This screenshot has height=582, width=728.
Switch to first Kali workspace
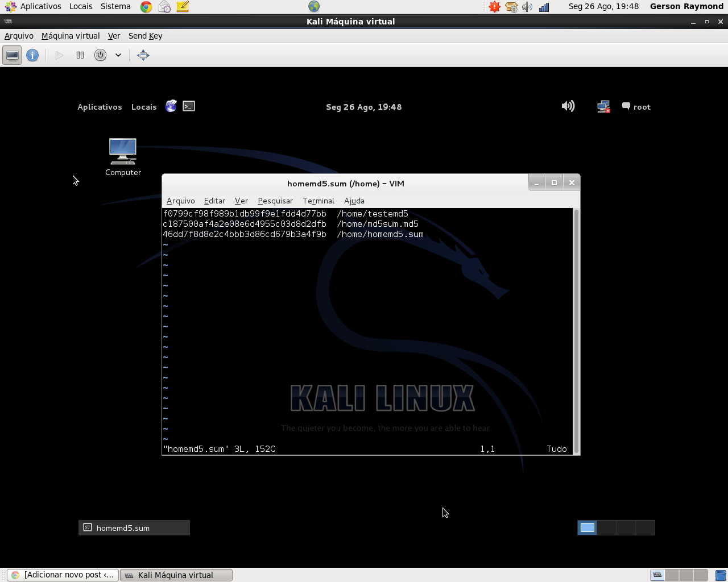pos(587,527)
